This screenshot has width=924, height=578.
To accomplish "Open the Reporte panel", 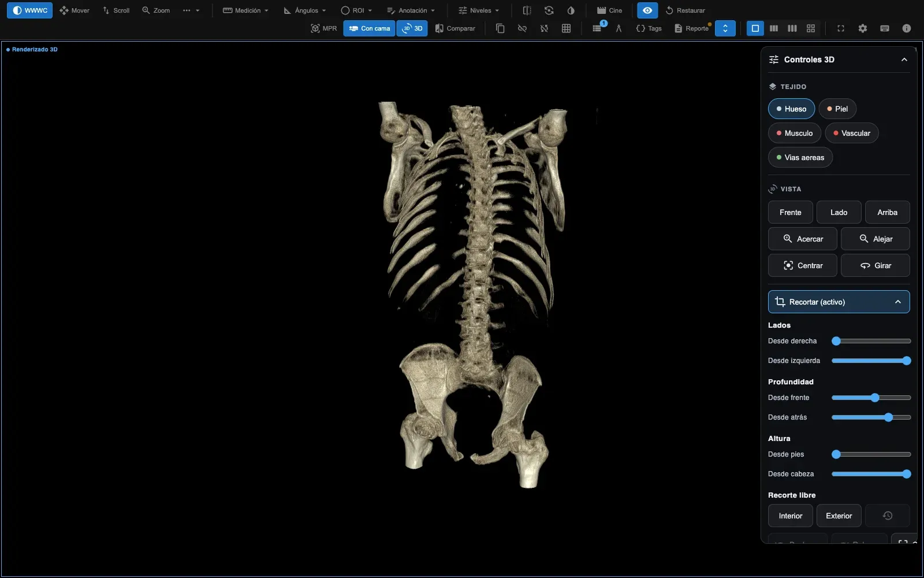I will tap(691, 28).
